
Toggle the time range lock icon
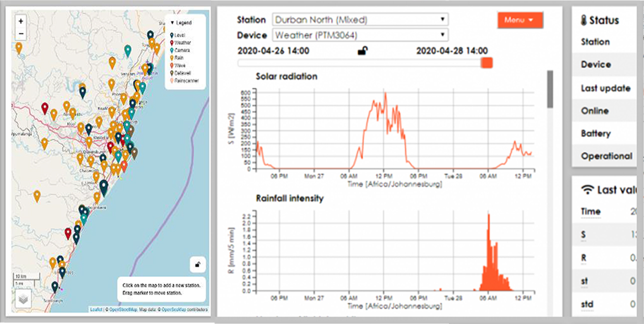click(363, 50)
